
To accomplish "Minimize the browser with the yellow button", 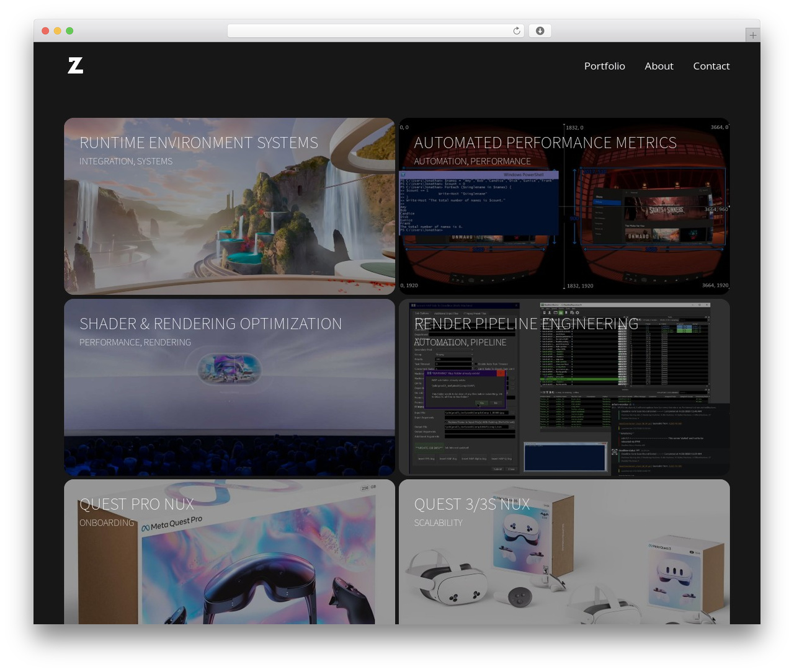I will (57, 31).
